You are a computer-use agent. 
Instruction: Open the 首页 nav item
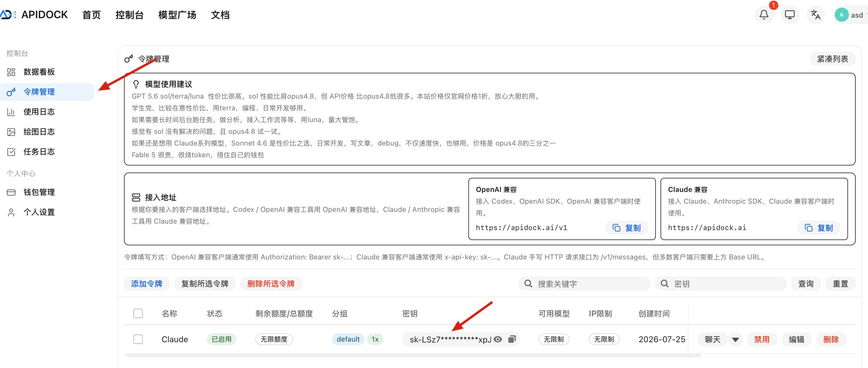coord(91,15)
